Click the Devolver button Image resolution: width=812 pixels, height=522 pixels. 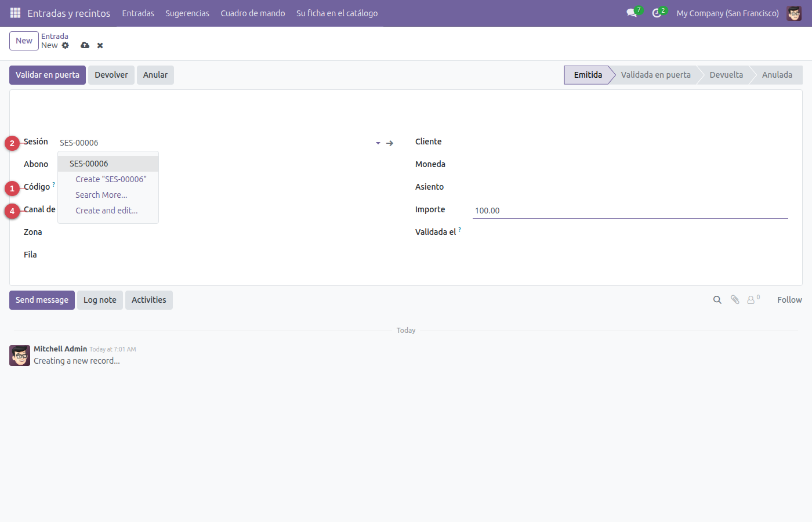(111, 75)
